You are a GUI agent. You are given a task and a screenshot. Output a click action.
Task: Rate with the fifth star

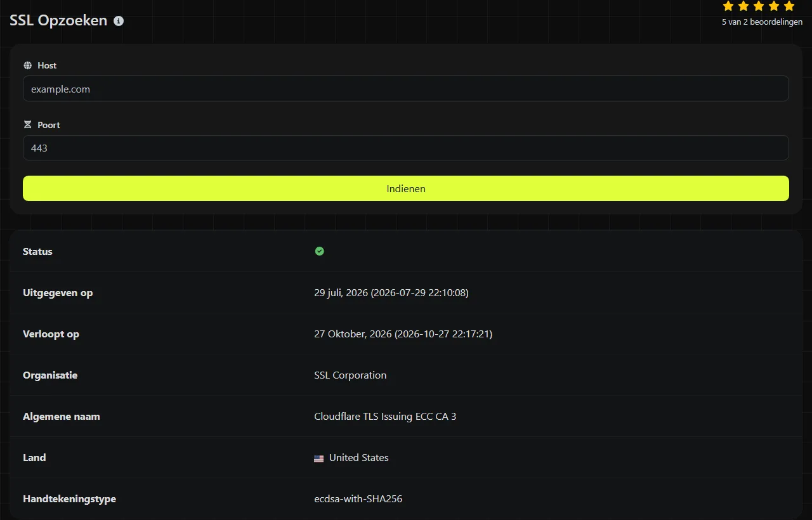pyautogui.click(x=789, y=6)
